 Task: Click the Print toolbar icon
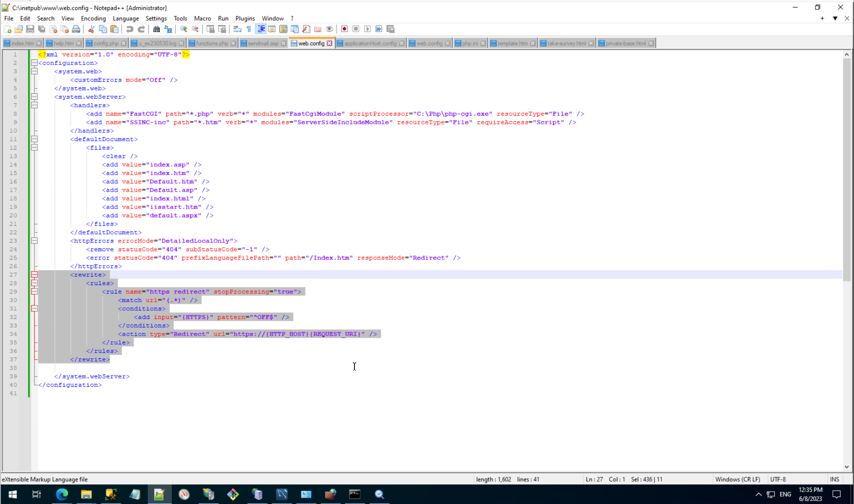tap(76, 29)
